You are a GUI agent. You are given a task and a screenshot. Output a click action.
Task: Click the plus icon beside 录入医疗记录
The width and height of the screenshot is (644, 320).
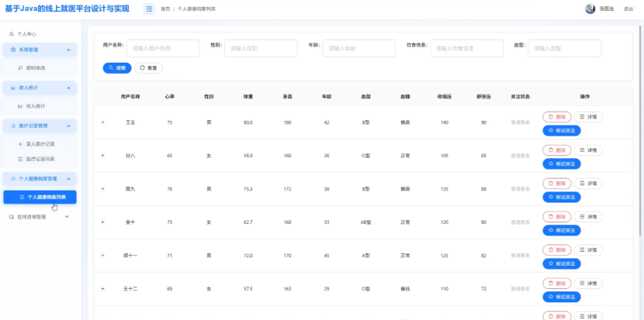20,144
